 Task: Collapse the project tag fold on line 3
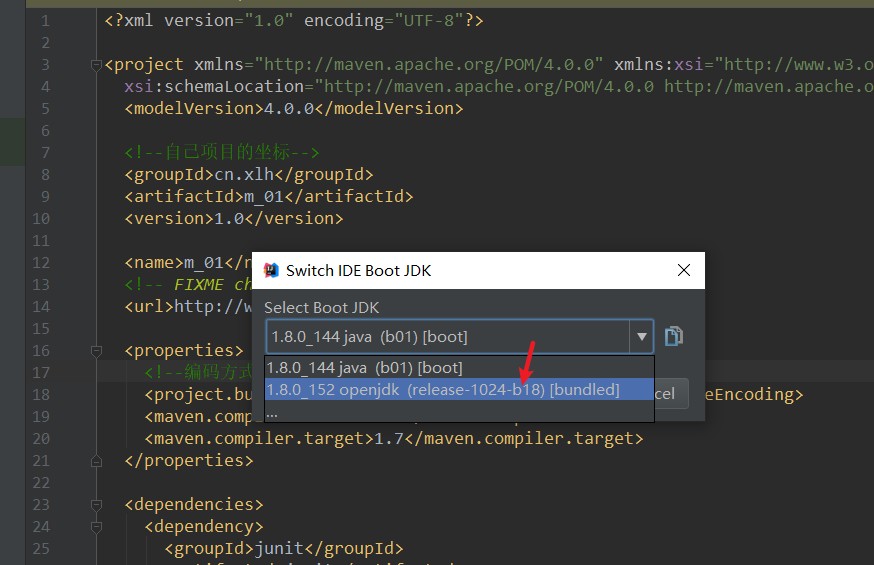pos(96,65)
